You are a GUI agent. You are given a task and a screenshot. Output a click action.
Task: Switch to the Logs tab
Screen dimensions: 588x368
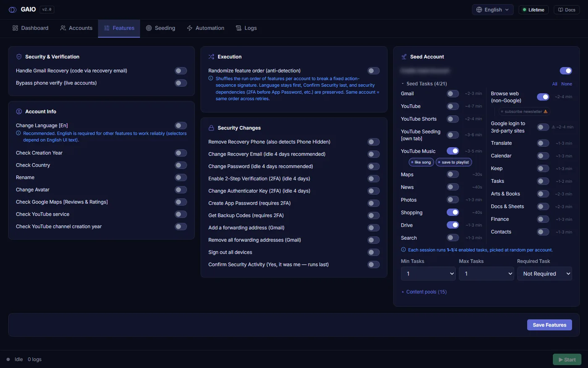246,28
